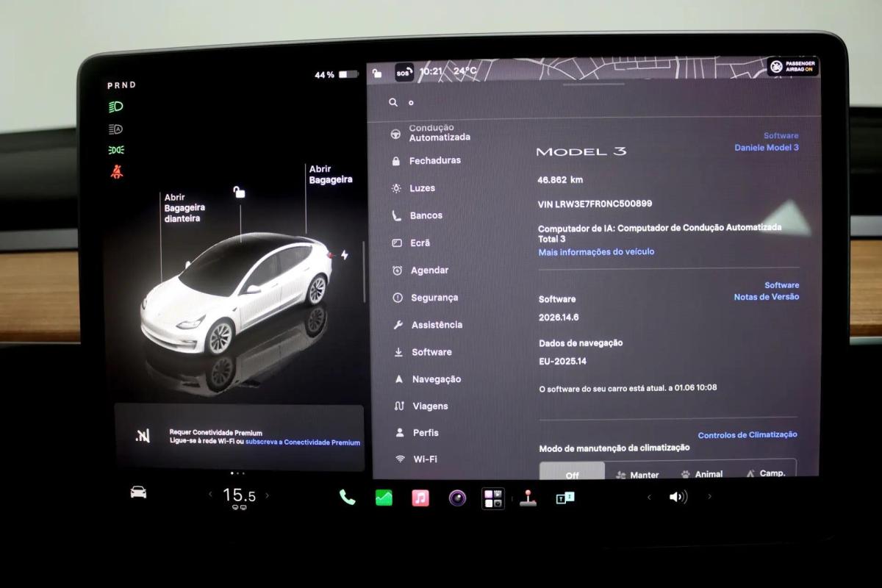Open the purple camera app
Viewport: 882px width, 588px height.
pos(458,498)
